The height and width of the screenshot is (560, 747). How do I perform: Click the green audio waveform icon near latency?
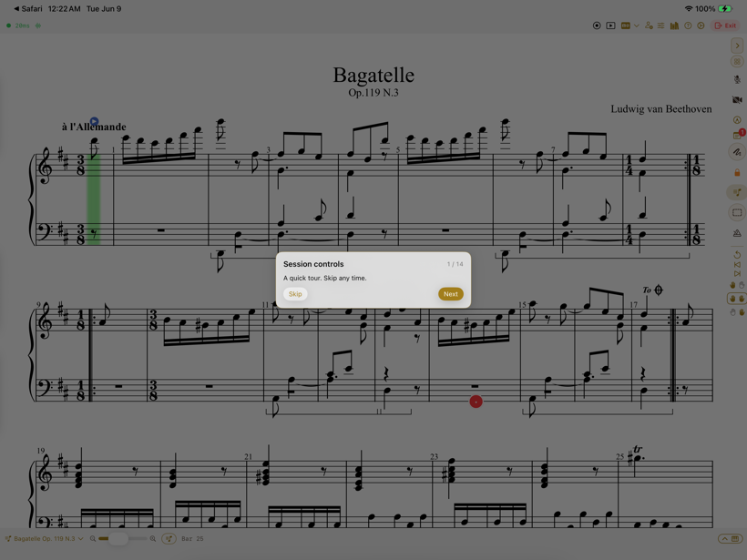click(x=38, y=25)
